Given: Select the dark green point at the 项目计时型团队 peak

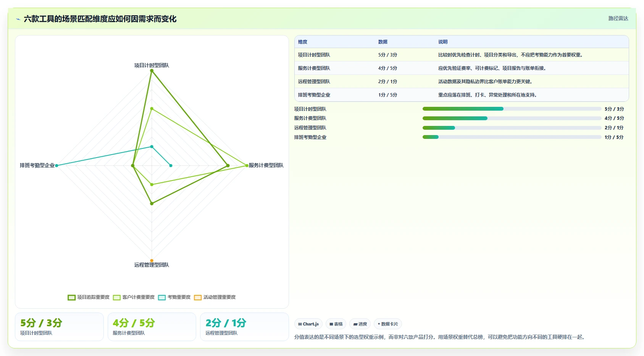Looking at the screenshot, I should (152, 71).
